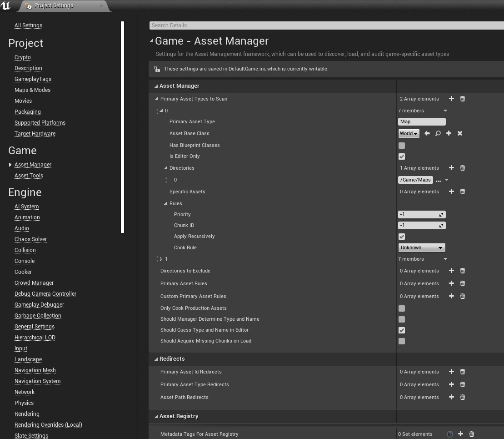The image size is (504, 439).
Task: Switch to the Project Settings tab
Action: pos(54,5)
